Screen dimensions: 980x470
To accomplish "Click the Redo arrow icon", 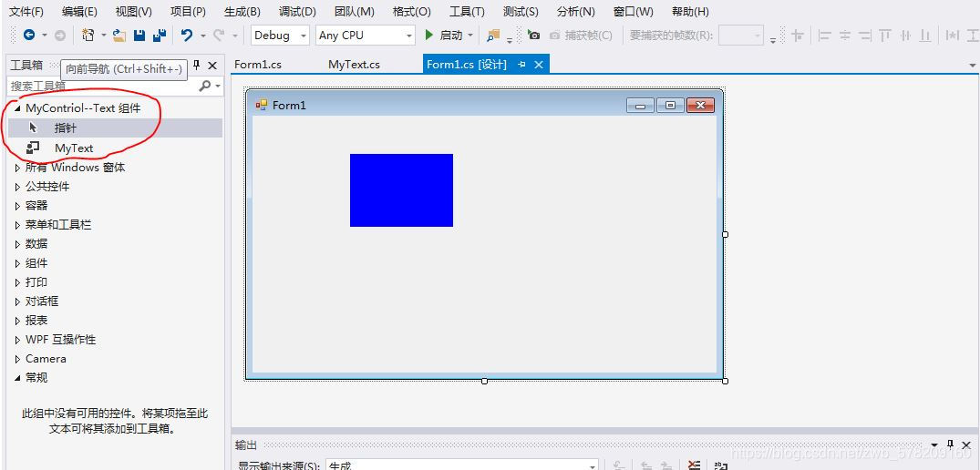I will pyautogui.click(x=218, y=36).
